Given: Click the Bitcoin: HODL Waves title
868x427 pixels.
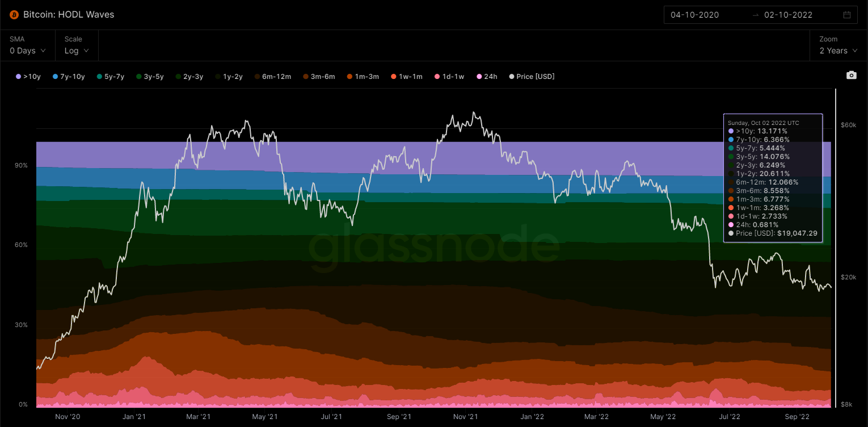Looking at the screenshot, I should click(x=69, y=15).
